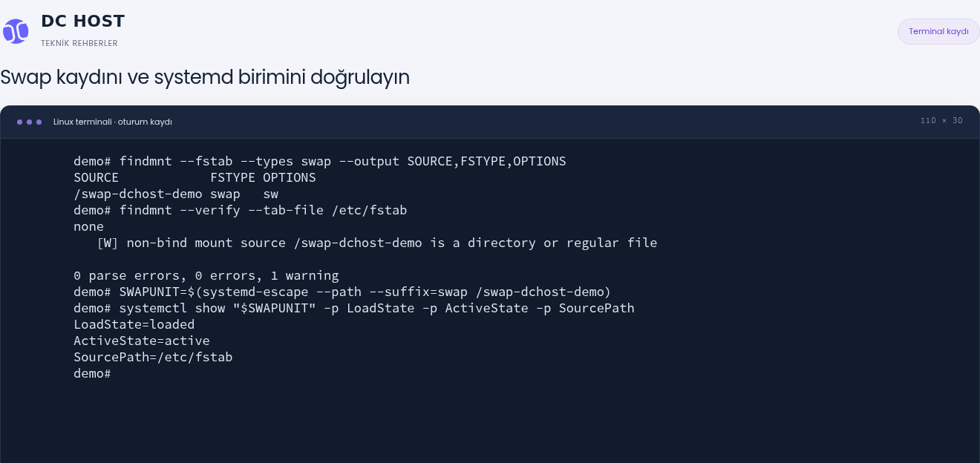Click the TEKNİK REHBERLER subtitle
Viewport: 980px width, 463px height.
coord(79,43)
